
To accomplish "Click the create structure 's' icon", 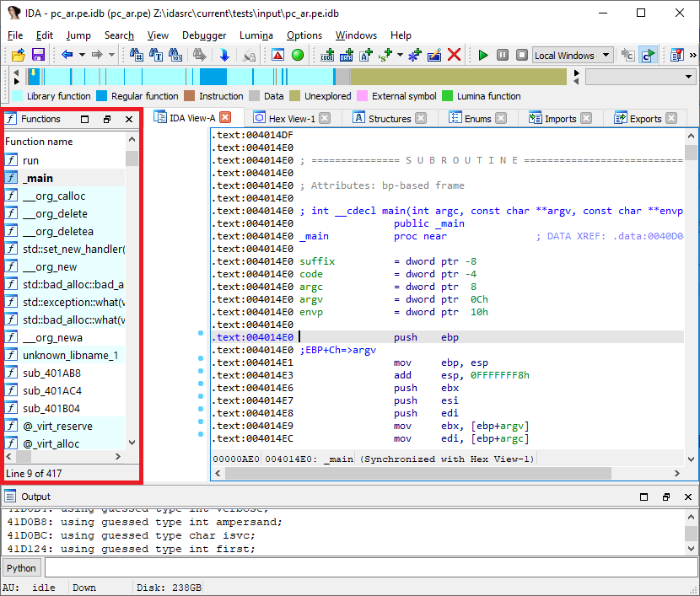I will [x=385, y=55].
